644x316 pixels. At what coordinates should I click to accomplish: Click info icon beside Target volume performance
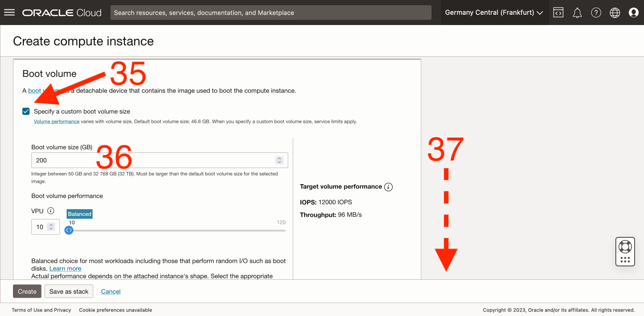point(388,187)
